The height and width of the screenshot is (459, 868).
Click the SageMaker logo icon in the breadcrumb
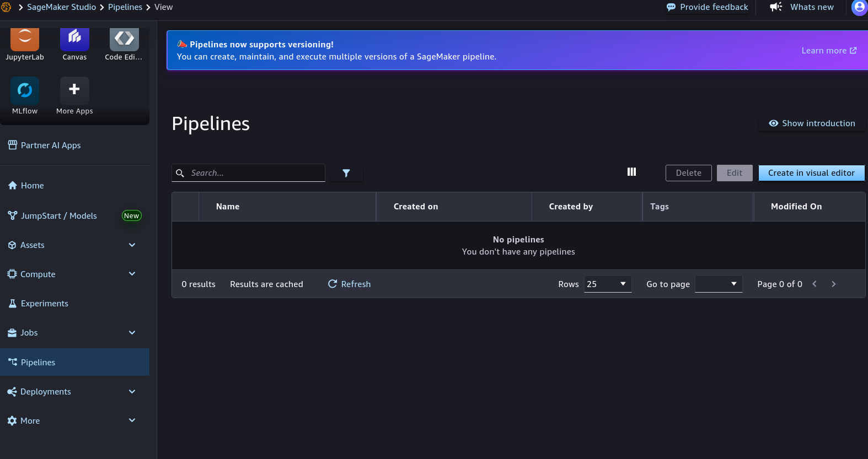pyautogui.click(x=6, y=7)
